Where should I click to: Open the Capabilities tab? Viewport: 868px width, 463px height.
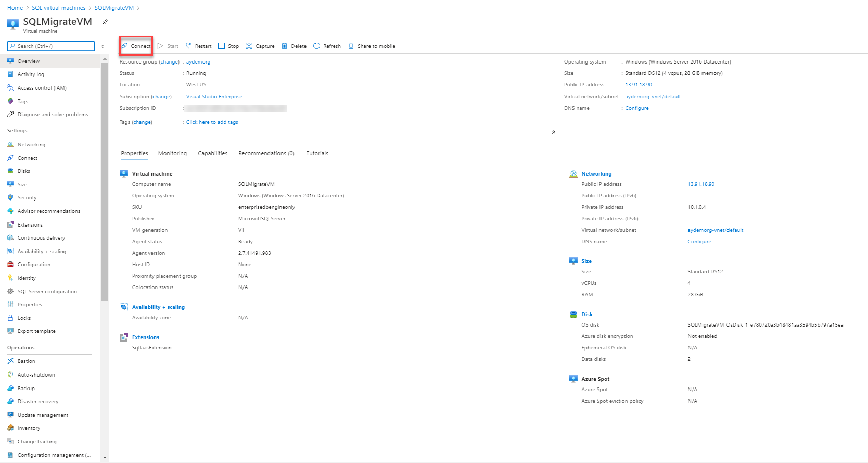click(x=212, y=154)
